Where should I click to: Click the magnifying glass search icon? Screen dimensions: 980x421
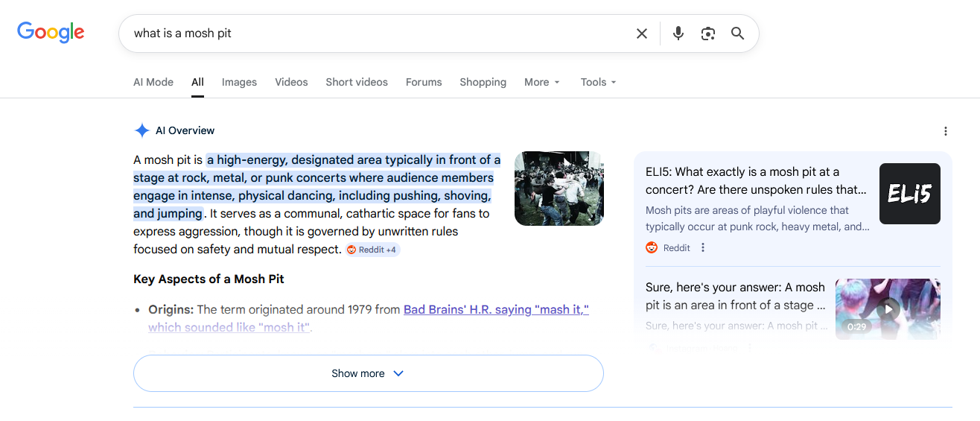click(737, 34)
